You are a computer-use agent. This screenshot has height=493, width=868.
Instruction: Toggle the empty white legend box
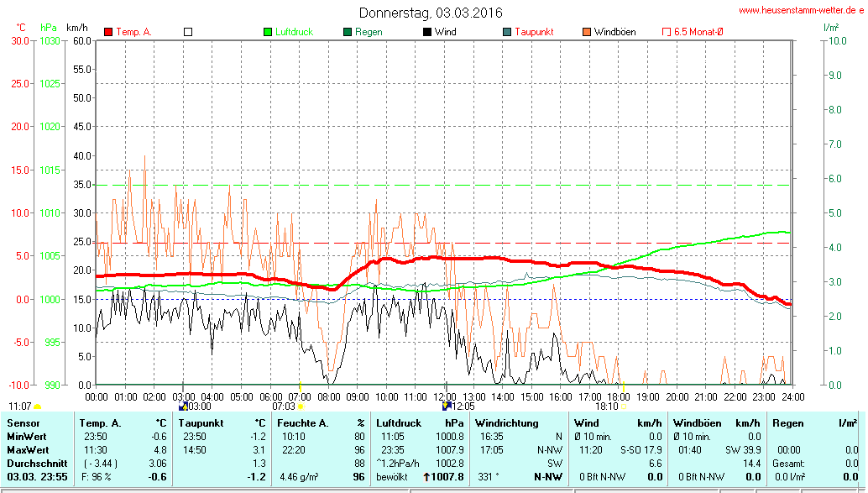click(188, 32)
